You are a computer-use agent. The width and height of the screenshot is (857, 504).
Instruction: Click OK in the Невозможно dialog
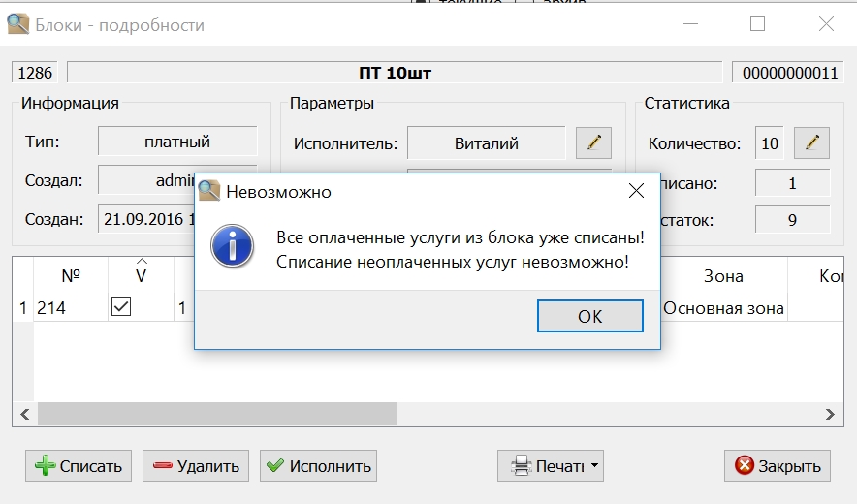[x=589, y=316]
